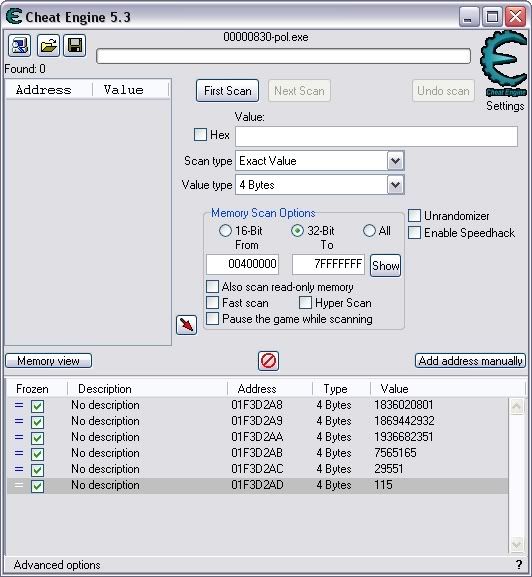The width and height of the screenshot is (532, 577).
Task: Select the 16-Bit radio option
Action: click(225, 231)
